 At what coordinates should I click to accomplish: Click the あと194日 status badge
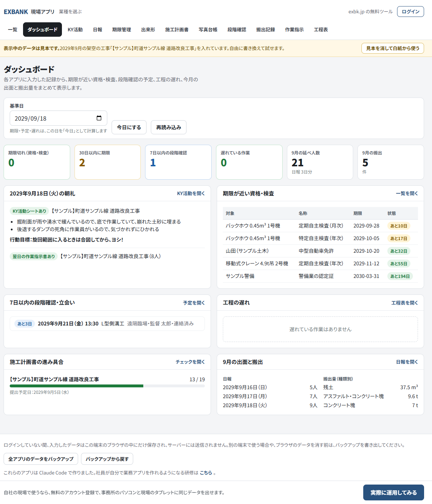400,276
